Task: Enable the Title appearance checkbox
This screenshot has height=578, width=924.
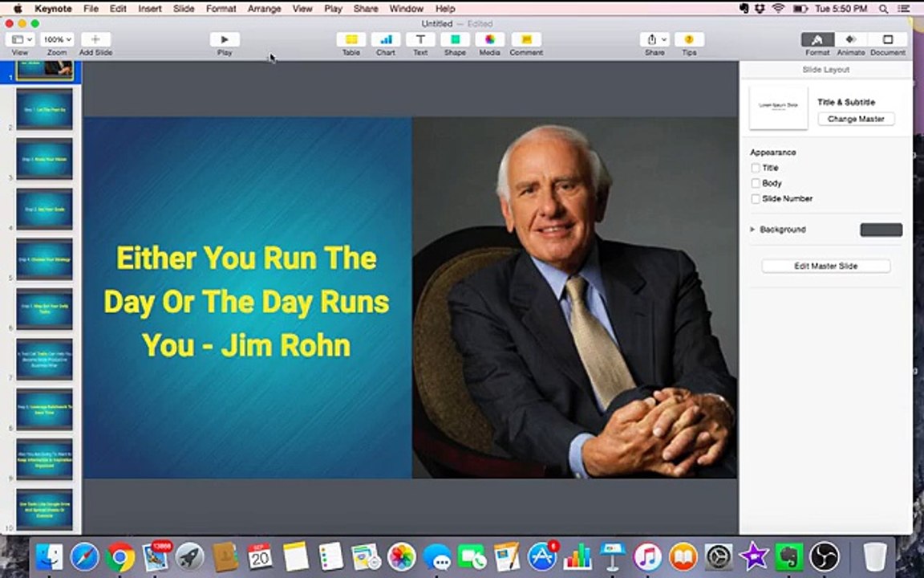Action: pyautogui.click(x=756, y=168)
